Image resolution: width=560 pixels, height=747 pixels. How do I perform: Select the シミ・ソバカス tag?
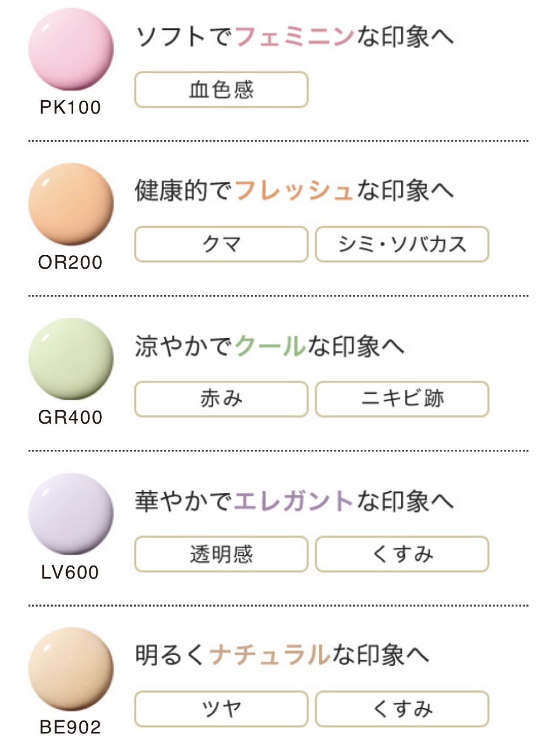[402, 244]
